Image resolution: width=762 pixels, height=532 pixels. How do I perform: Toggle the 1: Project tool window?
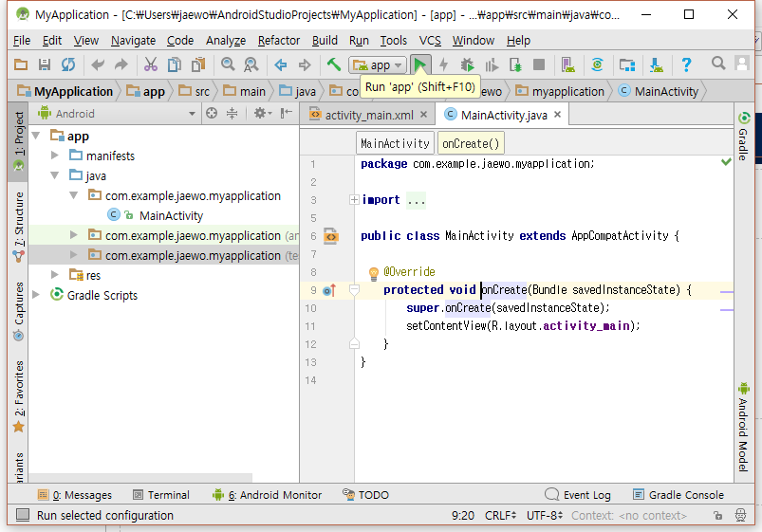[18, 141]
